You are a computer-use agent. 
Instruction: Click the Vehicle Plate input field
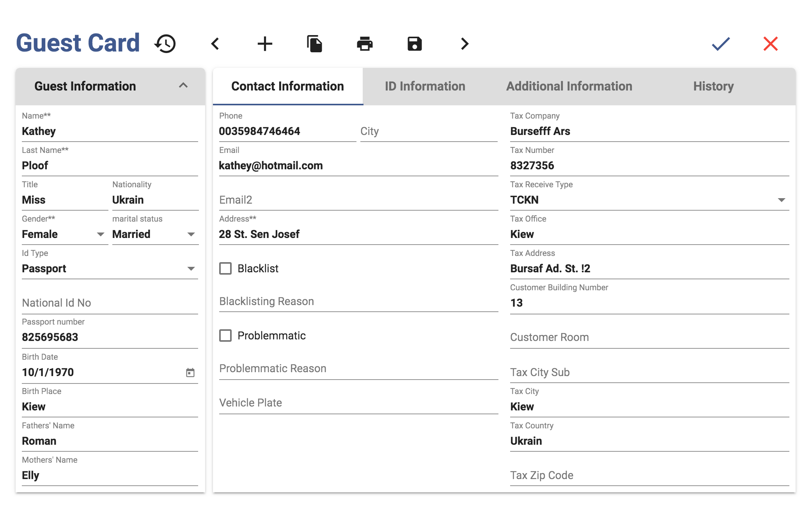tap(358, 403)
